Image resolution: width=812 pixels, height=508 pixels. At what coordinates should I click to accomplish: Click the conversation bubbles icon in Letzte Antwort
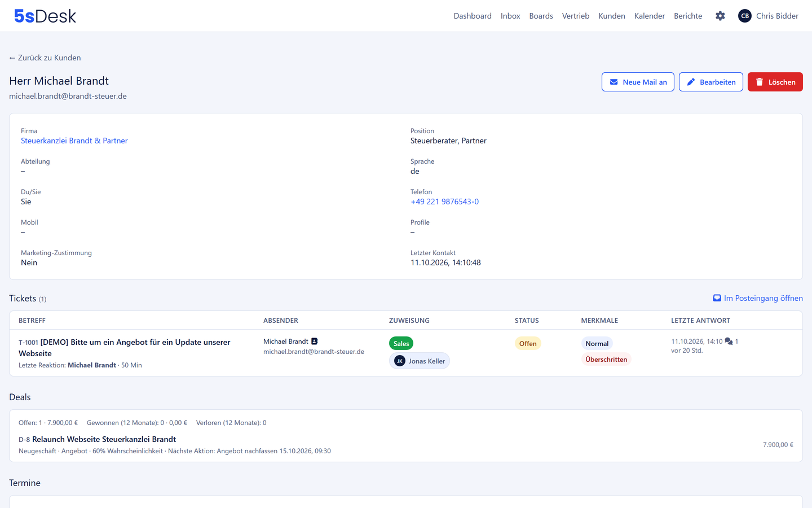click(729, 341)
